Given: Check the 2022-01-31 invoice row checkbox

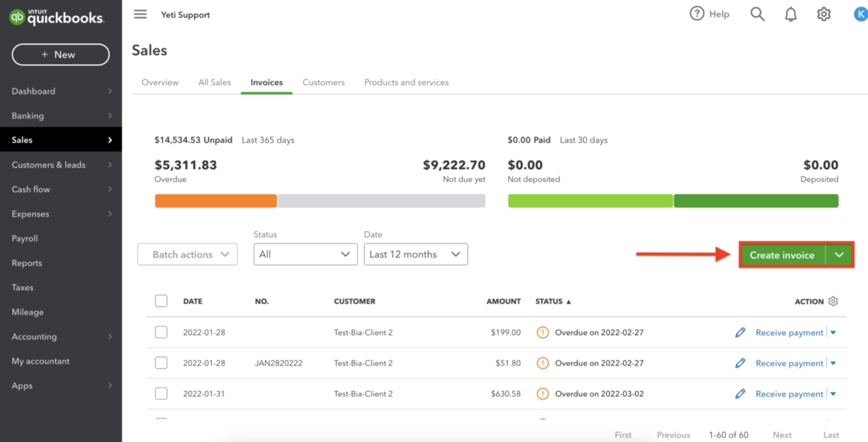Looking at the screenshot, I should 161,393.
